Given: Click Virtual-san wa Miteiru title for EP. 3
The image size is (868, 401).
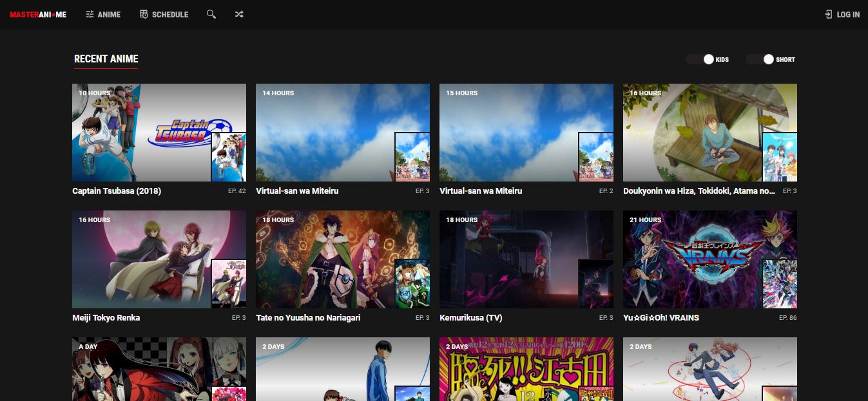Looking at the screenshot, I should point(297,191).
